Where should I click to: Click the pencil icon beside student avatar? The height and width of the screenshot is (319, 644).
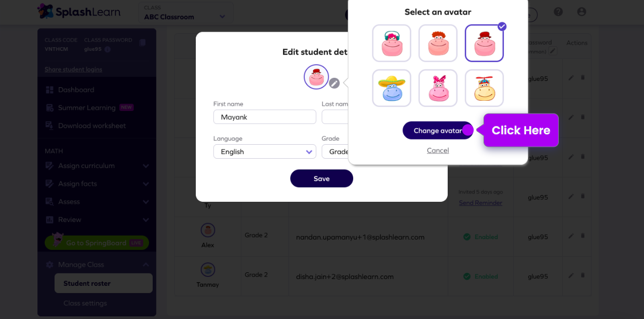(334, 83)
